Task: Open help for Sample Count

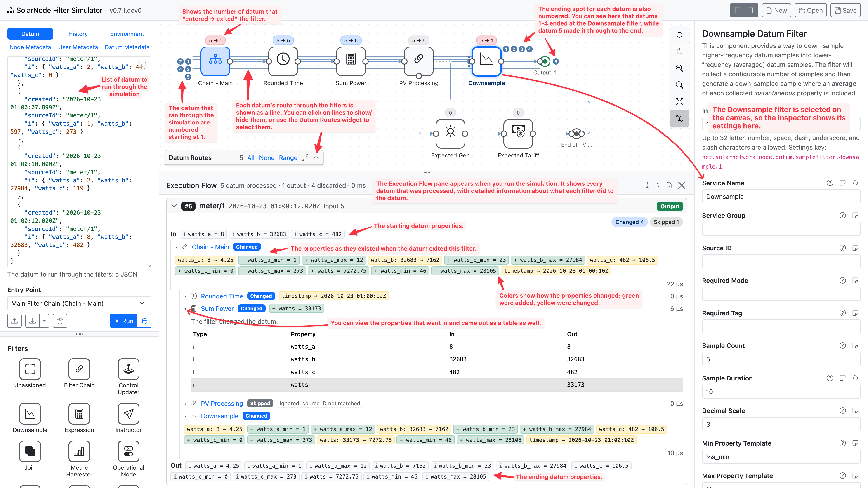Action: (842, 345)
